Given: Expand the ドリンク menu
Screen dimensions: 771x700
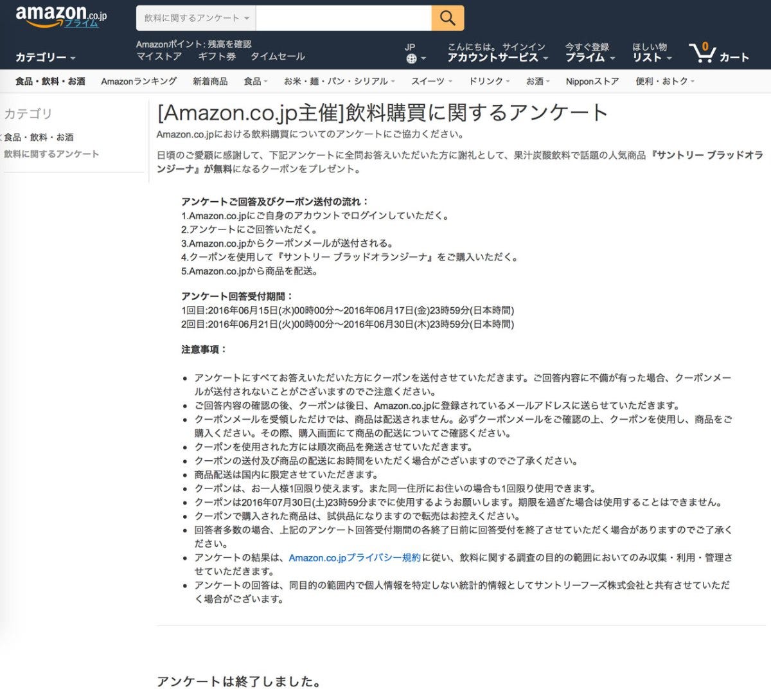Looking at the screenshot, I should click(x=489, y=81).
